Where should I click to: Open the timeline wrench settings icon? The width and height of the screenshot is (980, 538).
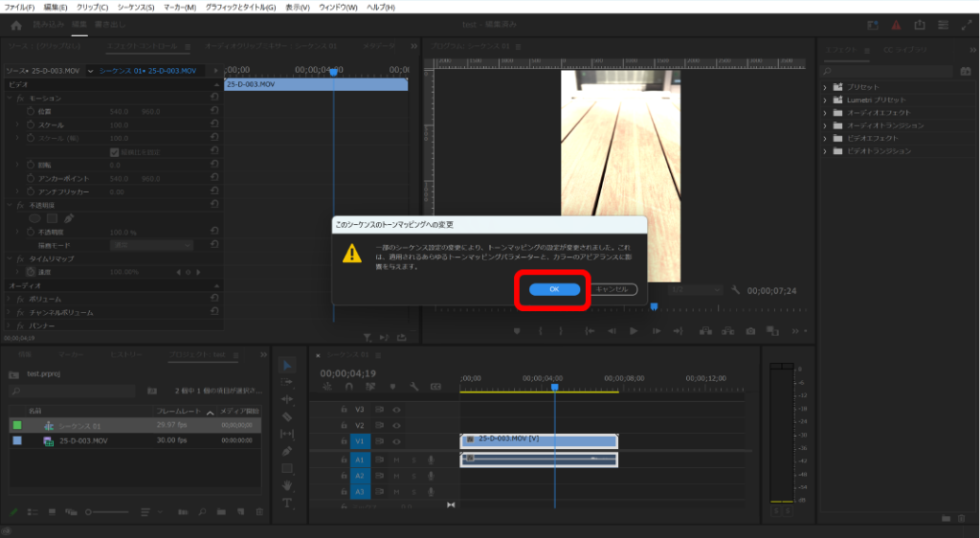[x=414, y=387]
